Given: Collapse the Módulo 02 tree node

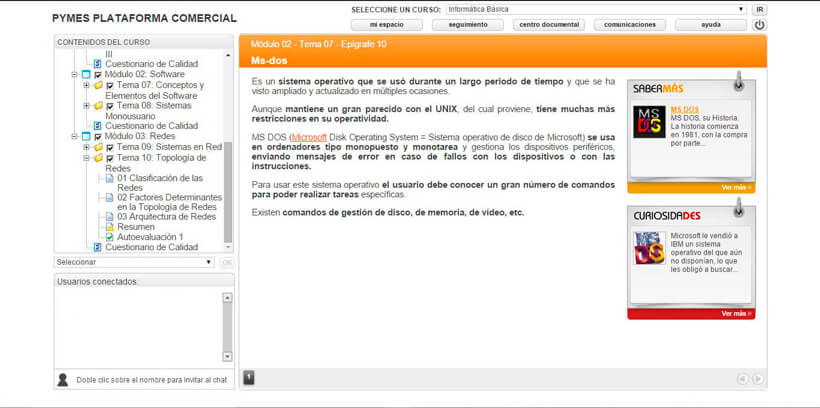Looking at the screenshot, I should coord(75,75).
